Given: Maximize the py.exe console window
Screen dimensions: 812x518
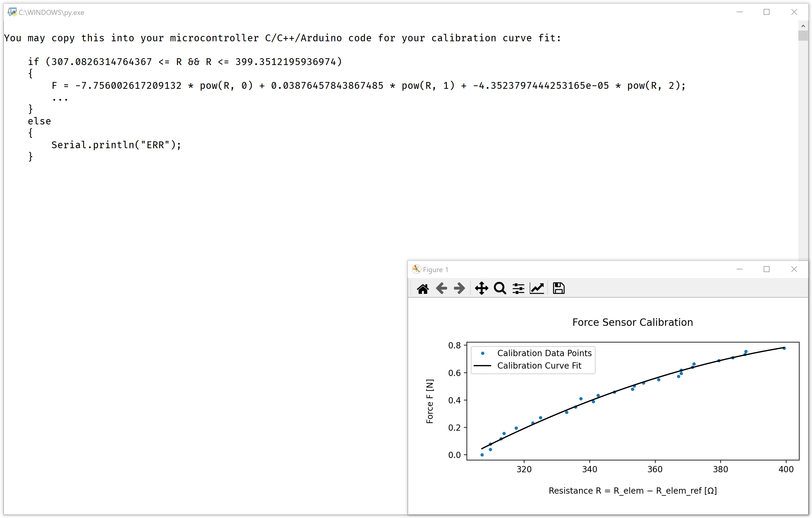Looking at the screenshot, I should 767,12.
